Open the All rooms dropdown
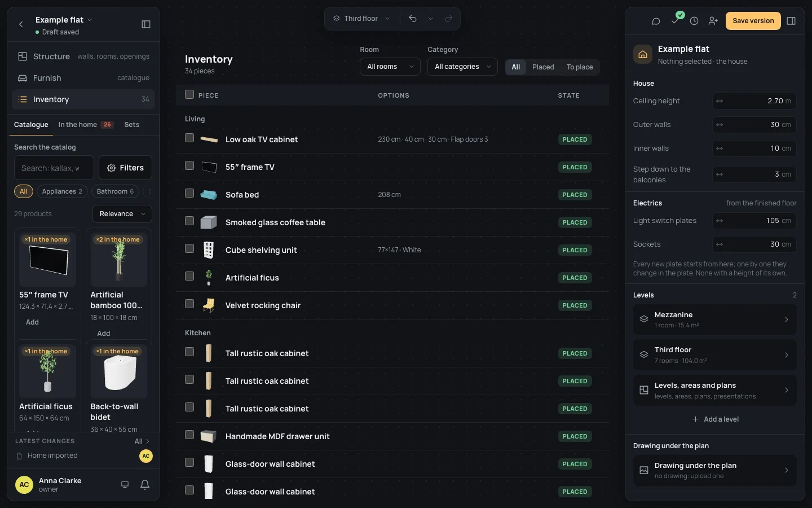 (x=390, y=67)
